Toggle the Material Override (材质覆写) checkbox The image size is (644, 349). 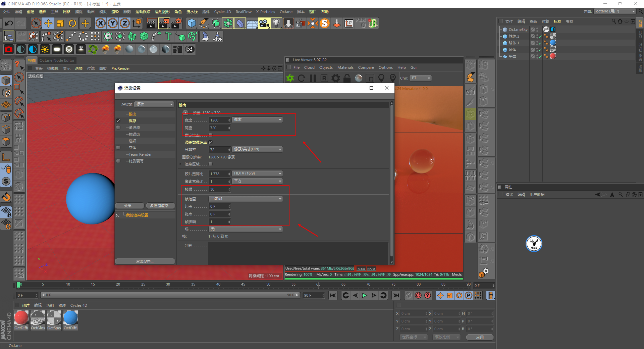(118, 161)
